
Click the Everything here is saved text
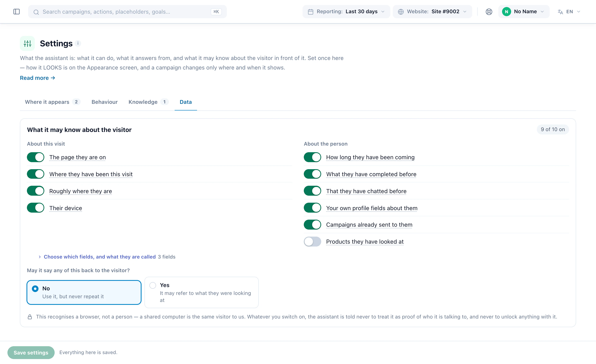88,352
